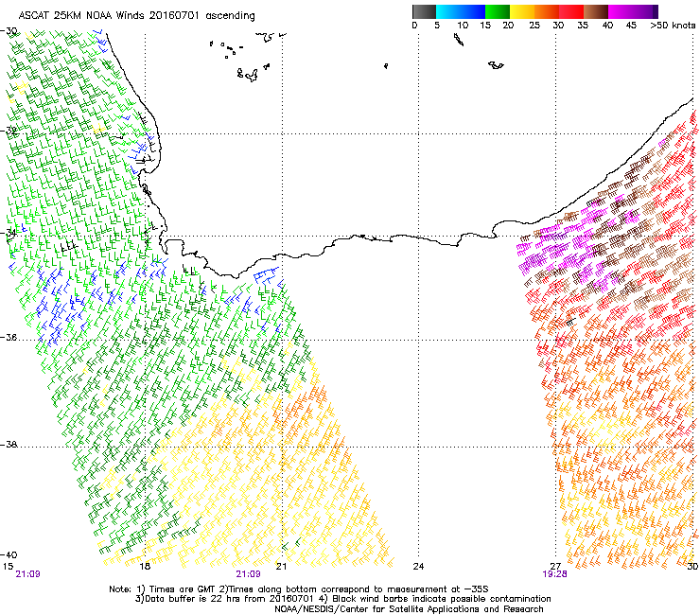Click the "24" longitude axis label
Viewport: 700px width, 615px height.
coord(418,567)
